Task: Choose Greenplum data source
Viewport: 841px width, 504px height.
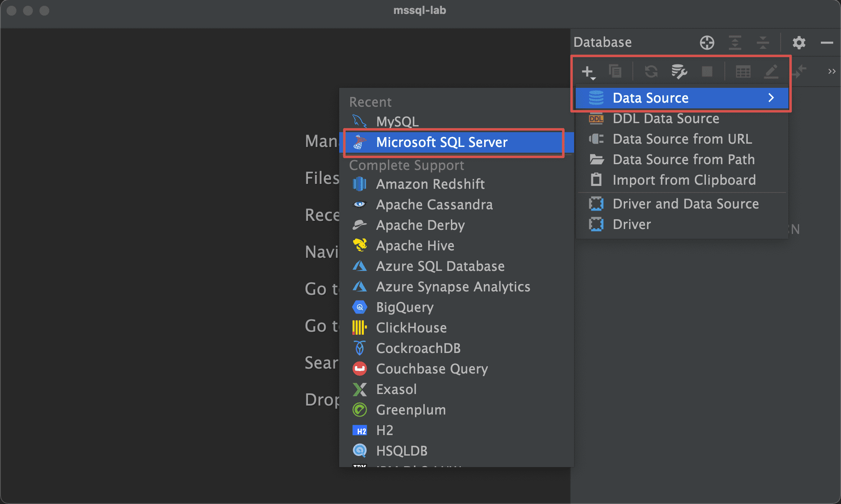Action: click(457, 410)
